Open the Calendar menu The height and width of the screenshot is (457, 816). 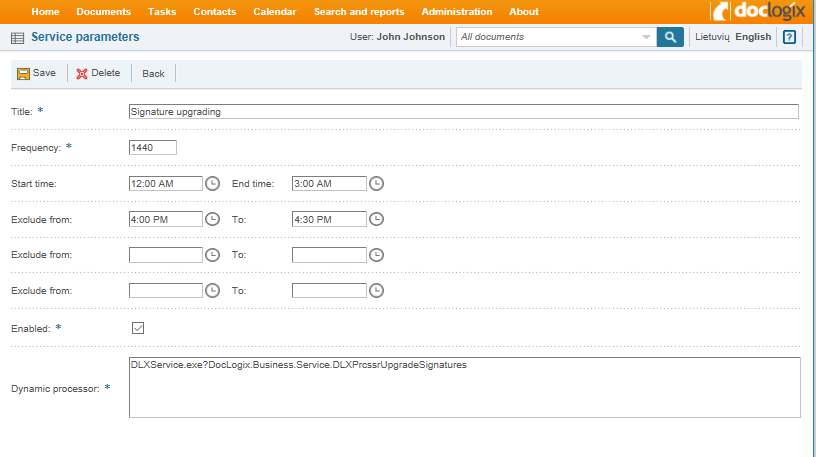tap(274, 12)
